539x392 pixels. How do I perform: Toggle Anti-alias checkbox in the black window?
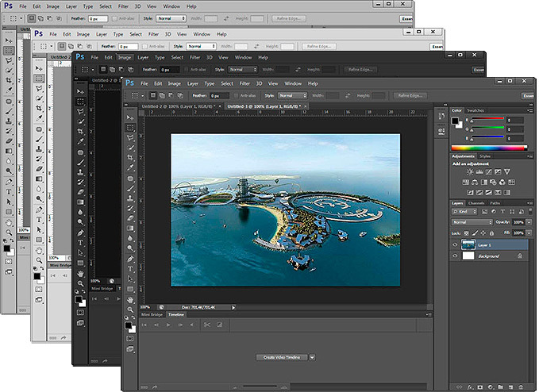pos(187,69)
